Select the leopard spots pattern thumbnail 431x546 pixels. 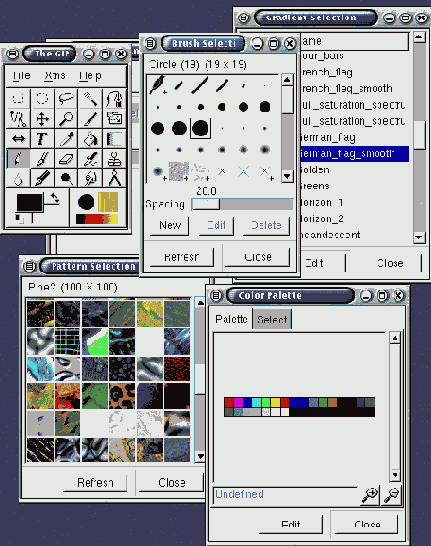click(x=122, y=396)
